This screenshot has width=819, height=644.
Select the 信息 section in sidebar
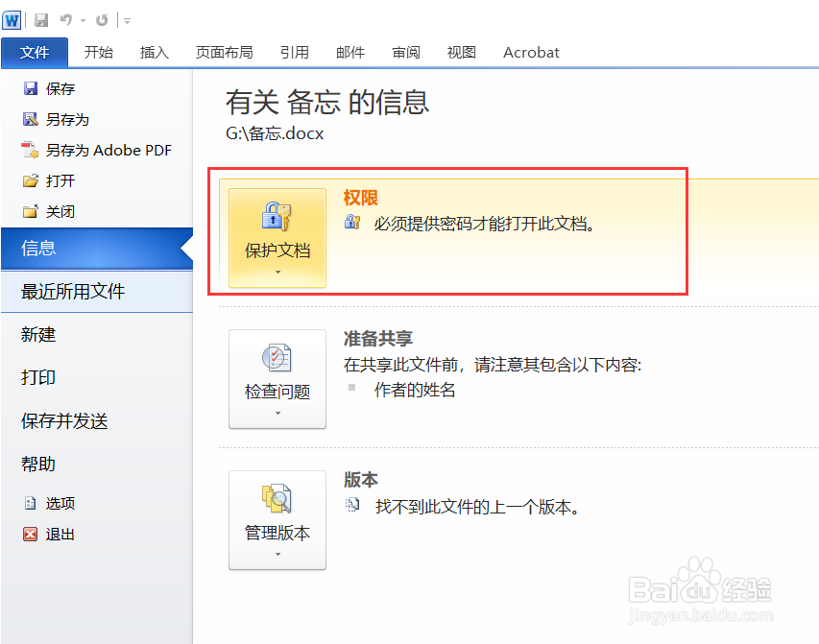97,248
